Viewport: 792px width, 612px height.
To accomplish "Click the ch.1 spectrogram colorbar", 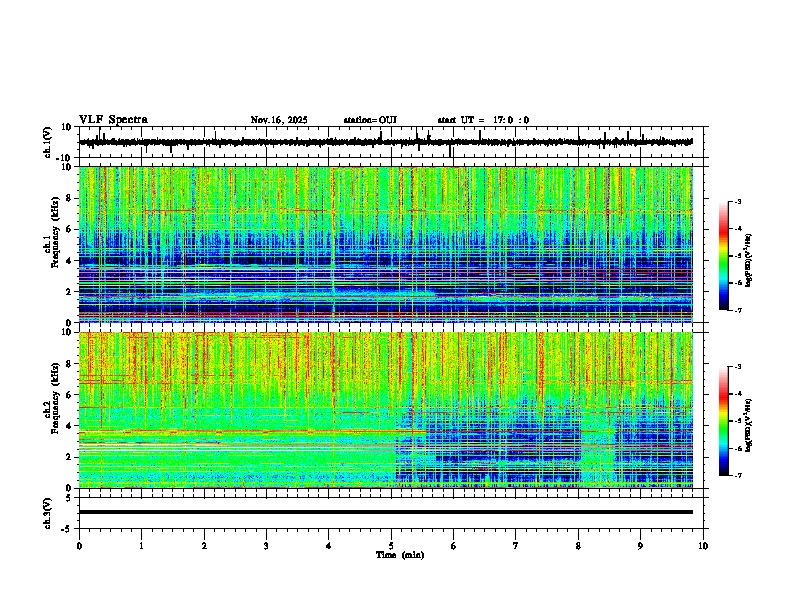I will pos(723,256).
